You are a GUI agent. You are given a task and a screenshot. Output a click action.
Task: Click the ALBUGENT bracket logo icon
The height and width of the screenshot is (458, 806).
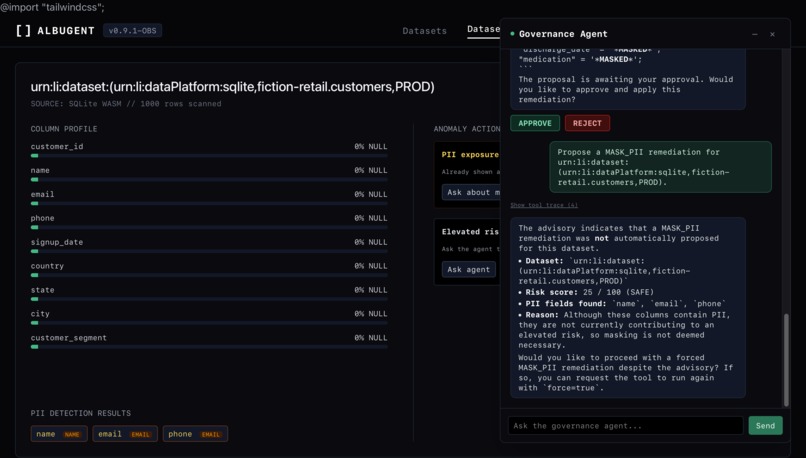pyautogui.click(x=23, y=31)
